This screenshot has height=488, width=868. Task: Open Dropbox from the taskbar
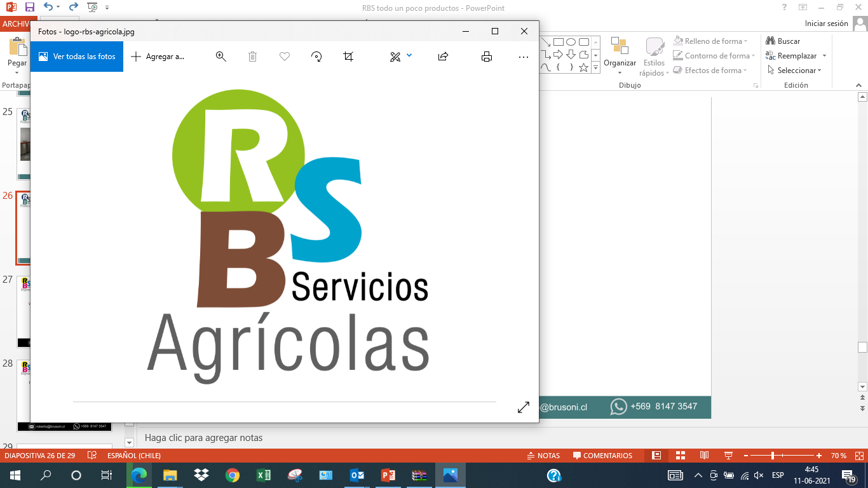pyautogui.click(x=201, y=475)
